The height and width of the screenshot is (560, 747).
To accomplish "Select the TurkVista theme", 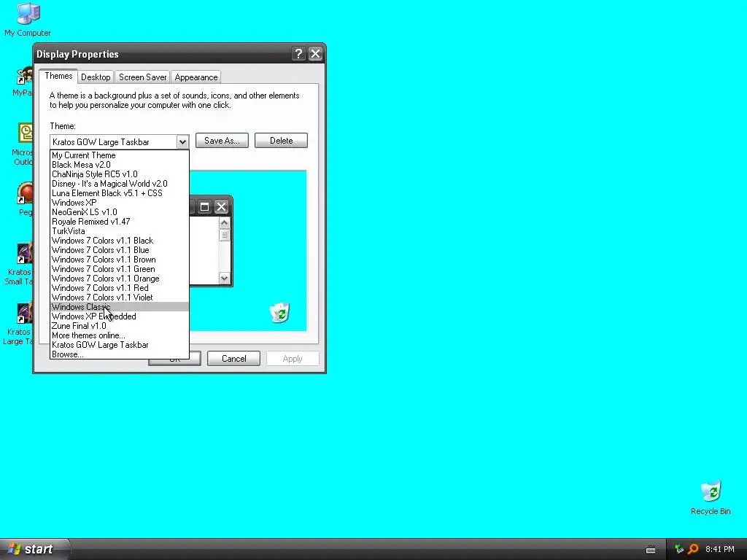I will pyautogui.click(x=120, y=231).
